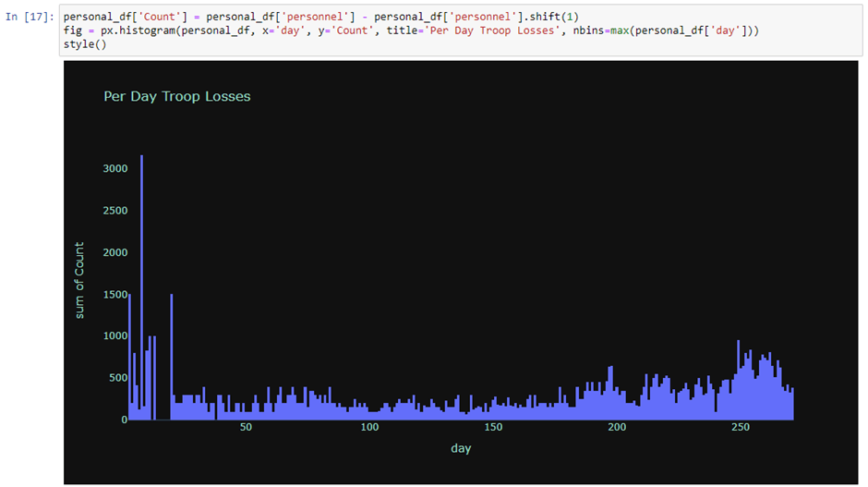Click the x-axis tick label 100

click(x=369, y=427)
